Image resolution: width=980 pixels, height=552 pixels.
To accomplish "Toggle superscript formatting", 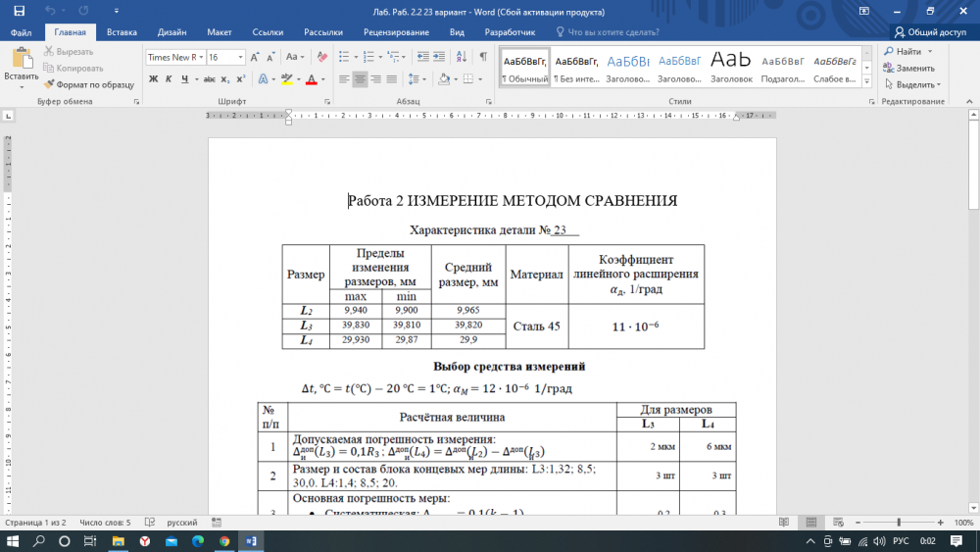I will tap(241, 79).
